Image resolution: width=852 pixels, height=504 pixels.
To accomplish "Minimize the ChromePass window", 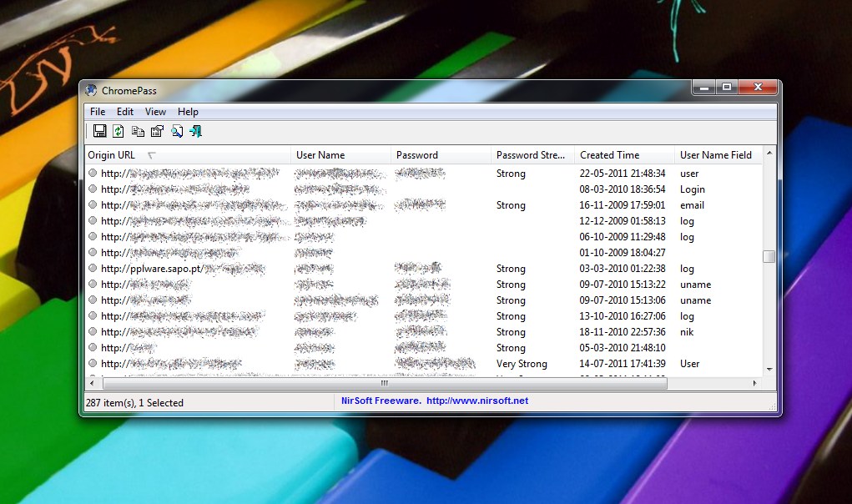I will pos(704,87).
